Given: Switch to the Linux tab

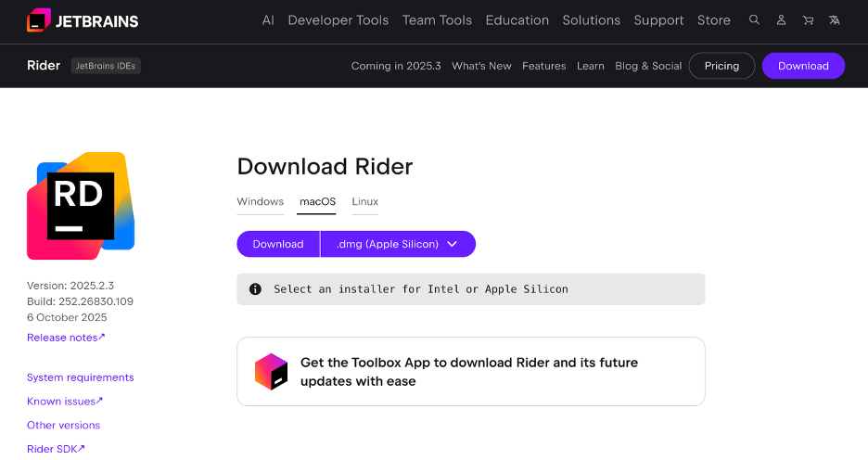Looking at the screenshot, I should (x=364, y=202).
